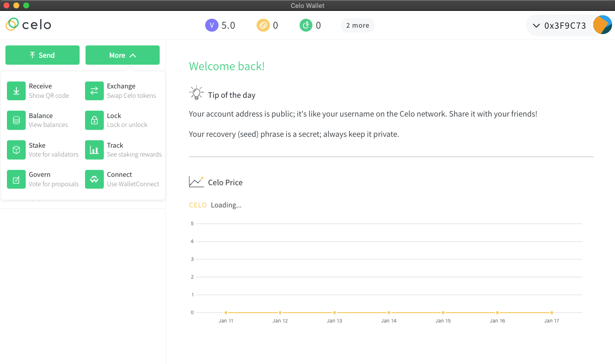615x364 pixels.
Task: Select Stake menu entry
Action: point(43,150)
